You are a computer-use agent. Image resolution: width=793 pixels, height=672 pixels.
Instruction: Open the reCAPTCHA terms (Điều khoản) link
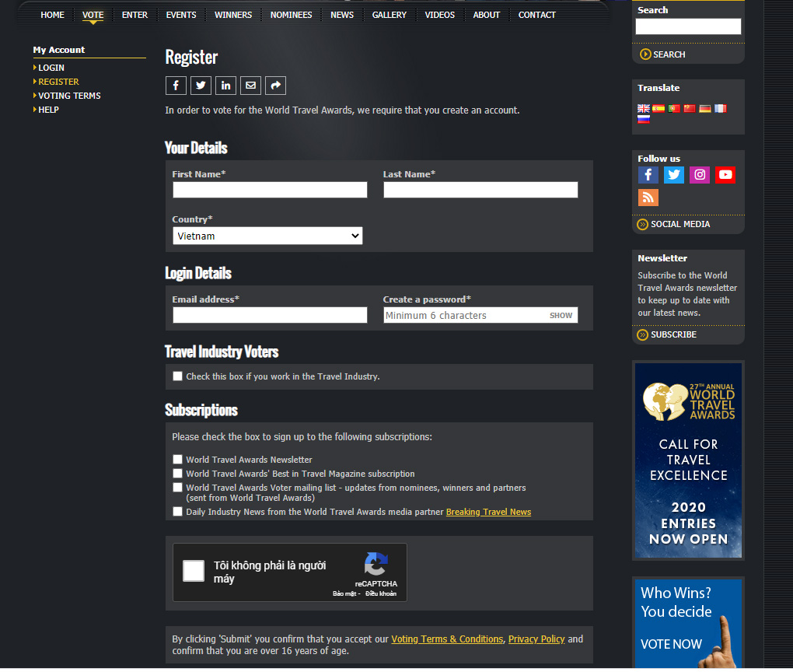click(x=381, y=593)
